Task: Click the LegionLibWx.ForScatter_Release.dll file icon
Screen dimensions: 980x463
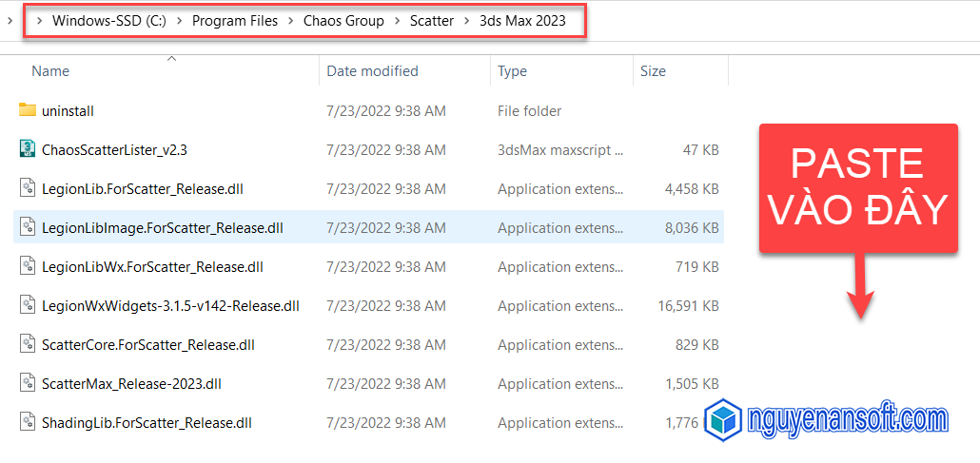Action: coord(28,267)
